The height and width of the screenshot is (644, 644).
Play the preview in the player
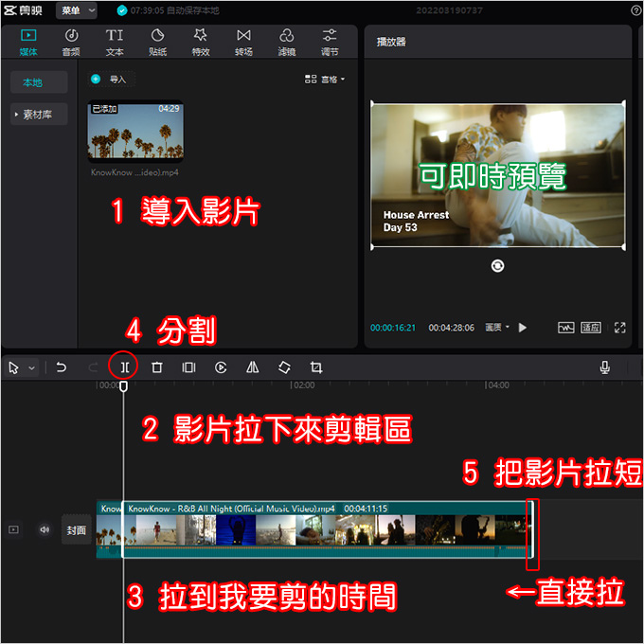point(523,328)
